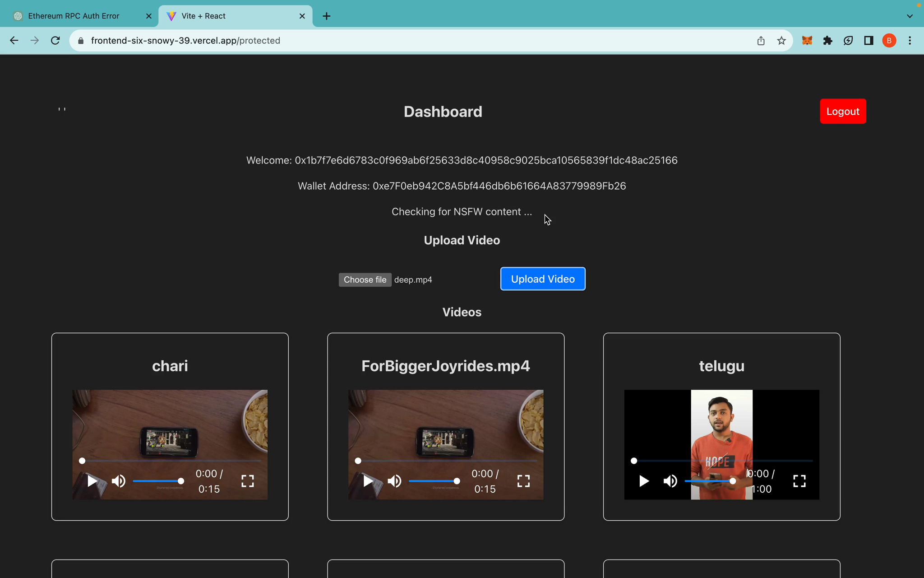Click the 'chari' video title
Viewport: 924px width, 578px height.
coord(170,366)
